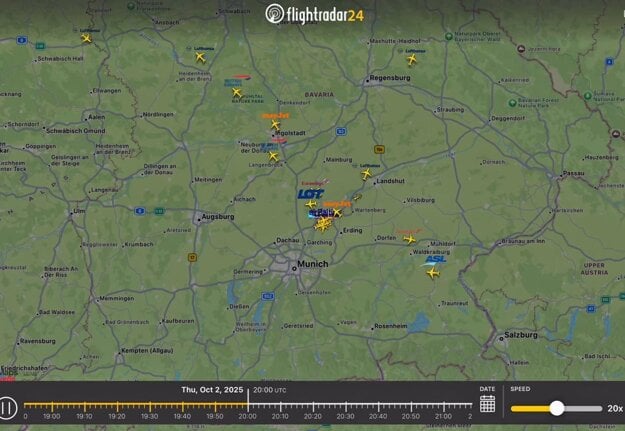Screen dimensions: 625x431
Task: Select the Lufthansa plane north of Regensburg
Action: [x=411, y=60]
